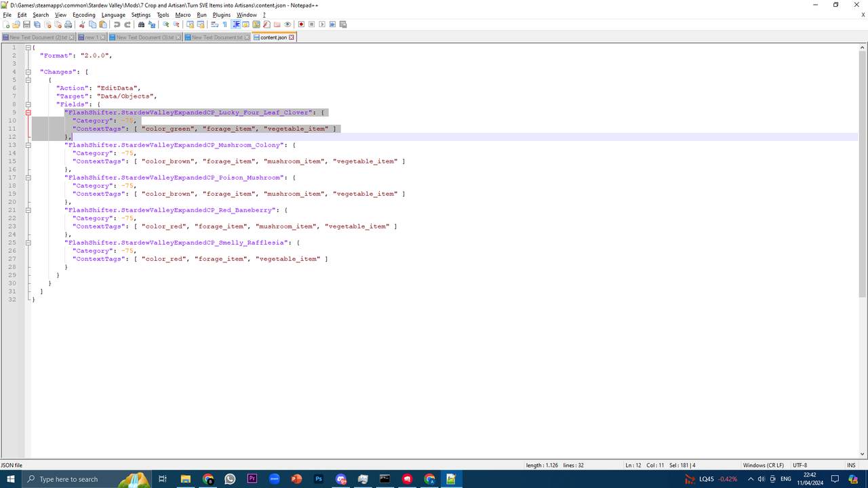Open PowerPoint from the taskbar
868x488 pixels.
296,479
